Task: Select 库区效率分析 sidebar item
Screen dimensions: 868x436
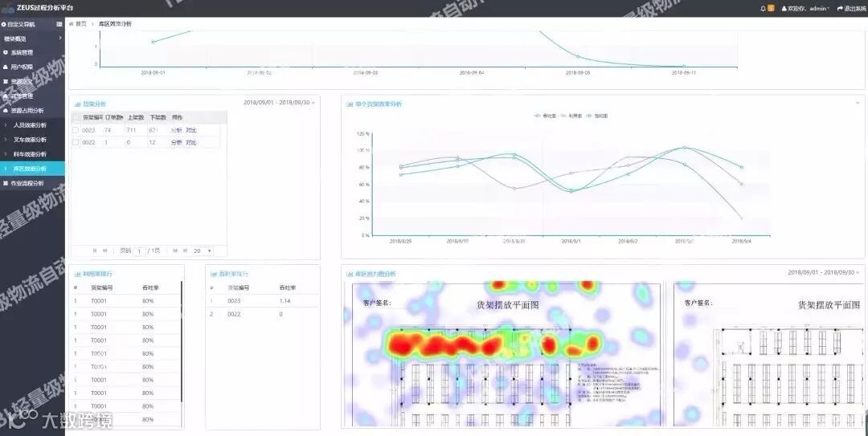Action: click(x=32, y=168)
